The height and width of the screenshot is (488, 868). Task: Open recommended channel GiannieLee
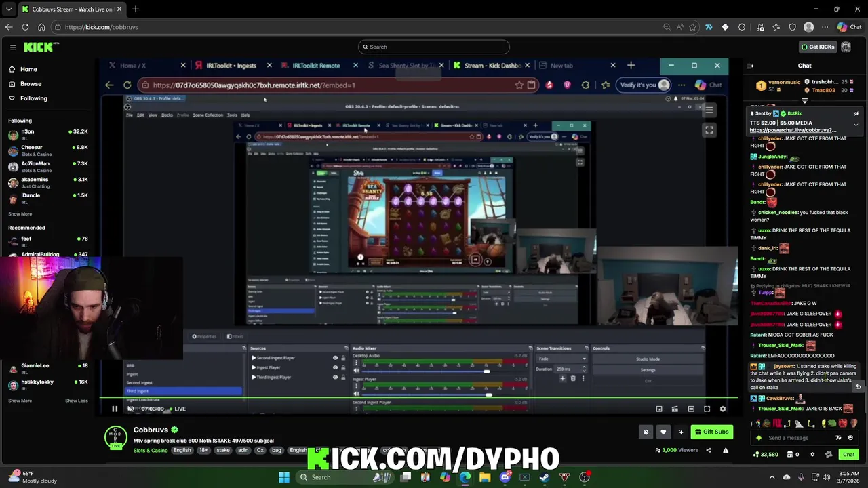47,369
